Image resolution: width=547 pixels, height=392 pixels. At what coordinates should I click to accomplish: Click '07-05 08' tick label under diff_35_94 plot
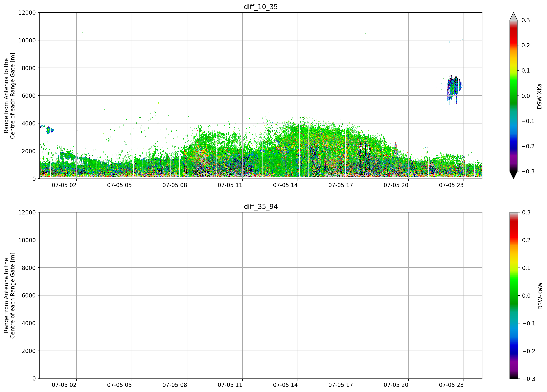click(175, 385)
